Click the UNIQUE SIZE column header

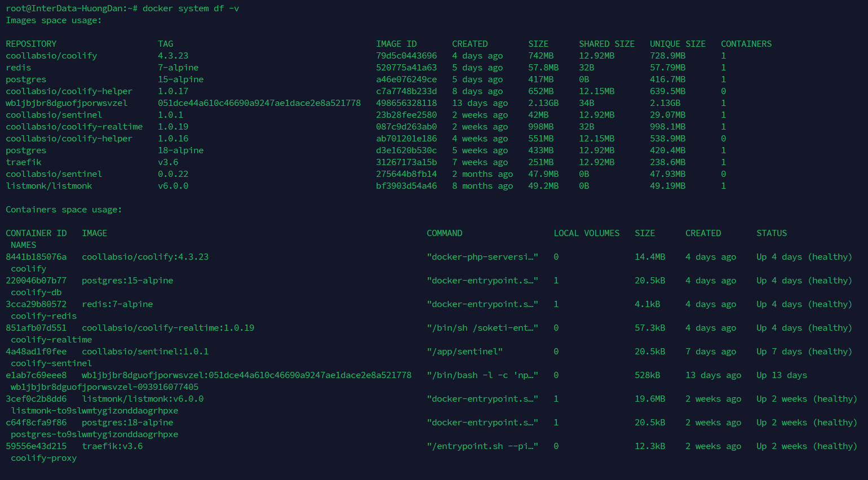(677, 44)
